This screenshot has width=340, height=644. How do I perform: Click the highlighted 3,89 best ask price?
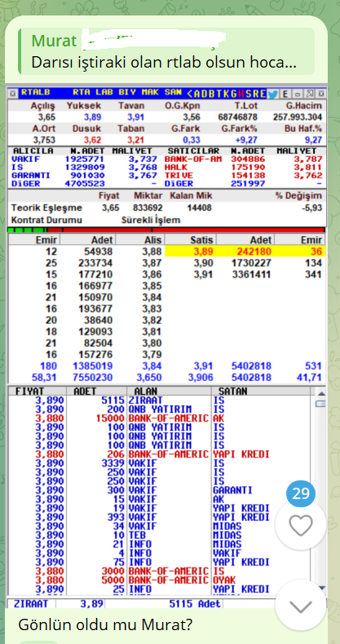click(204, 251)
